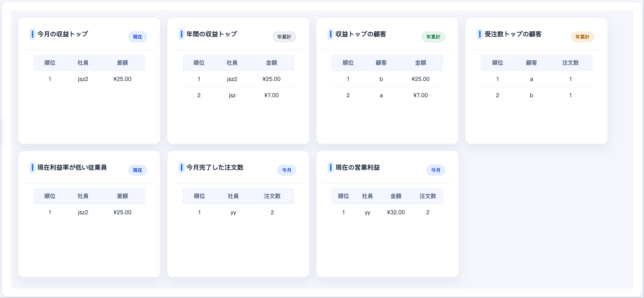Click ¥32.00 amount in 現在の営業利益
This screenshot has height=298, width=644.
pos(396,212)
